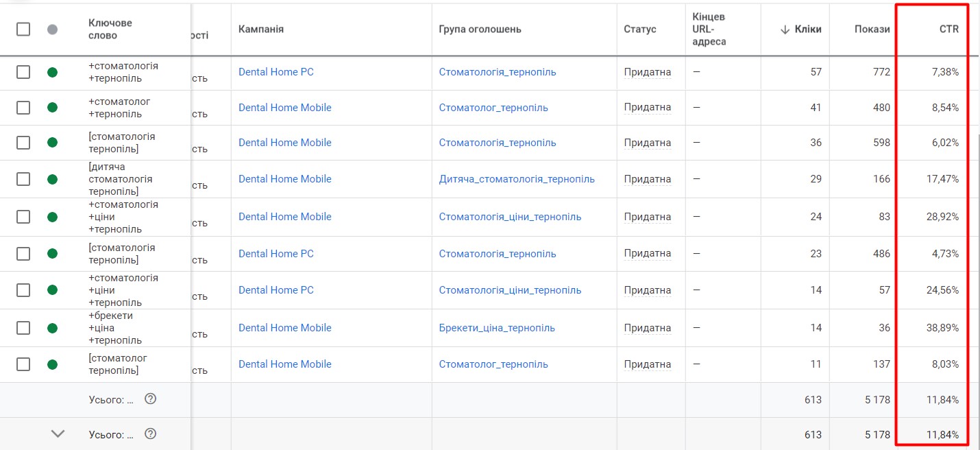Click Придатна status on the 17,47% CTR row
The image size is (980, 450).
coord(648,179)
